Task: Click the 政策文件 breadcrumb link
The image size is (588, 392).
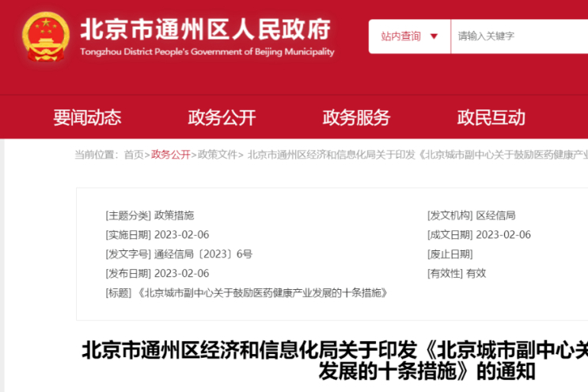Action: 218,154
